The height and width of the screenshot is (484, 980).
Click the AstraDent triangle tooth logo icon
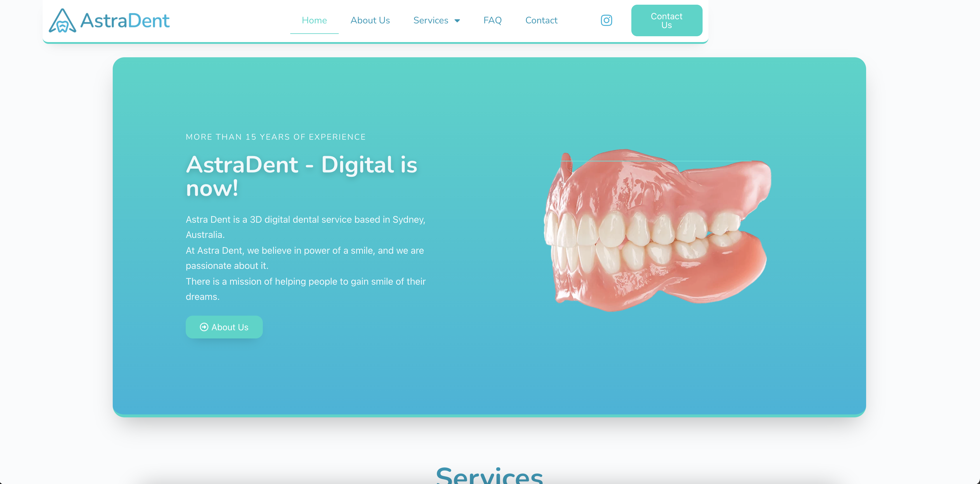[x=62, y=20]
